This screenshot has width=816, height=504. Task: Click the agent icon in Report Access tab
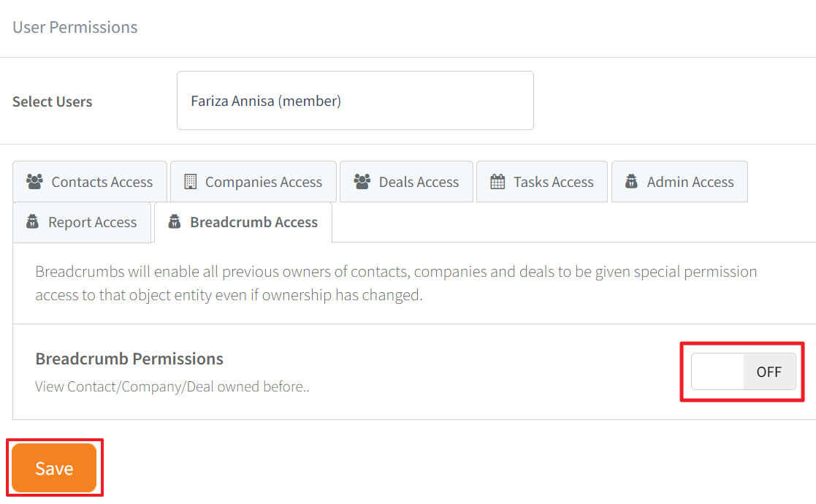32,221
